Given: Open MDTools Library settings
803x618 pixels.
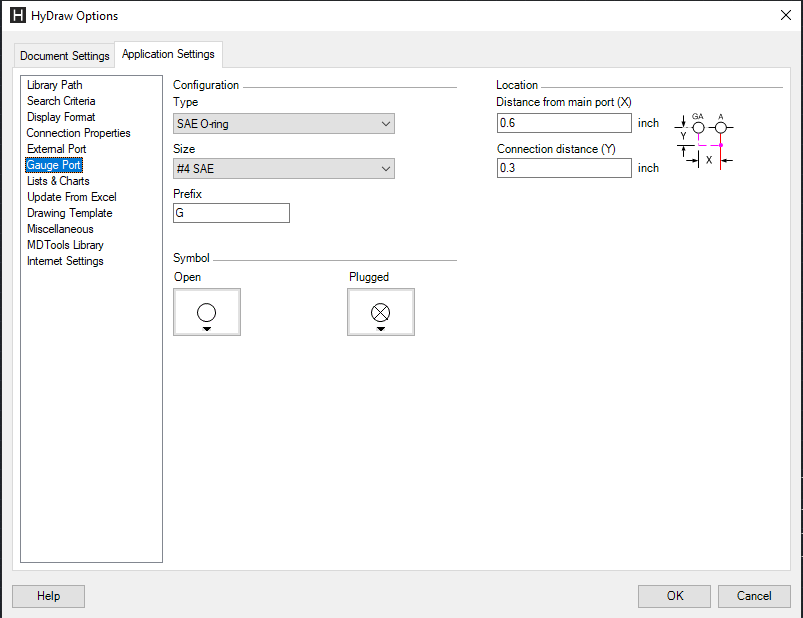Looking at the screenshot, I should pos(65,245).
